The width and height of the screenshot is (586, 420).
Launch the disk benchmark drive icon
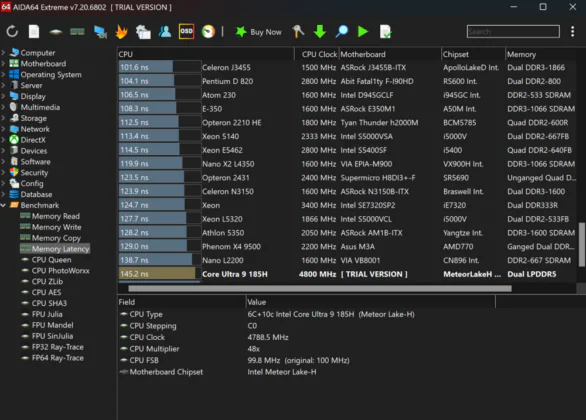56,32
